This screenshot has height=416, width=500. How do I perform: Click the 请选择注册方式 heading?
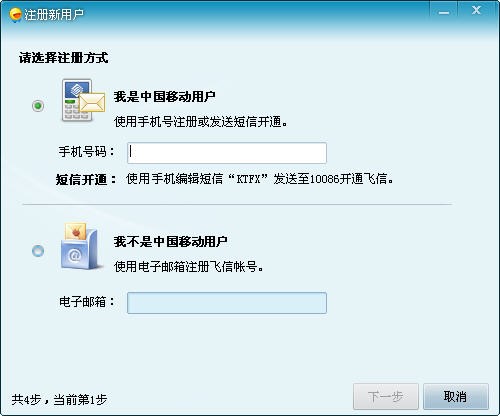click(63, 58)
